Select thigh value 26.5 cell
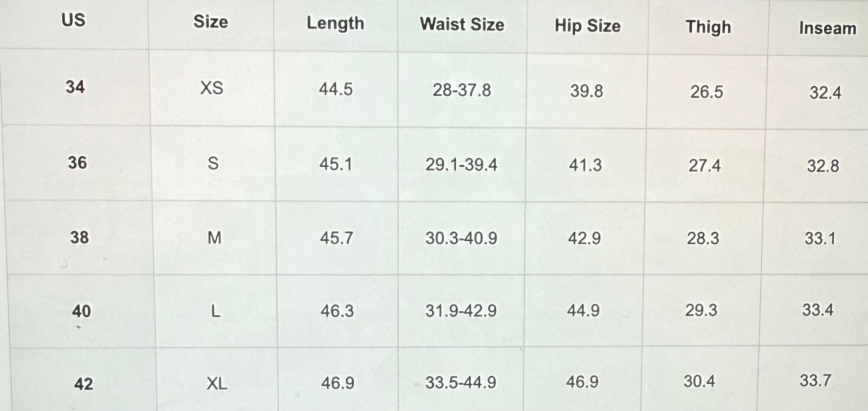The width and height of the screenshot is (868, 411). (707, 92)
